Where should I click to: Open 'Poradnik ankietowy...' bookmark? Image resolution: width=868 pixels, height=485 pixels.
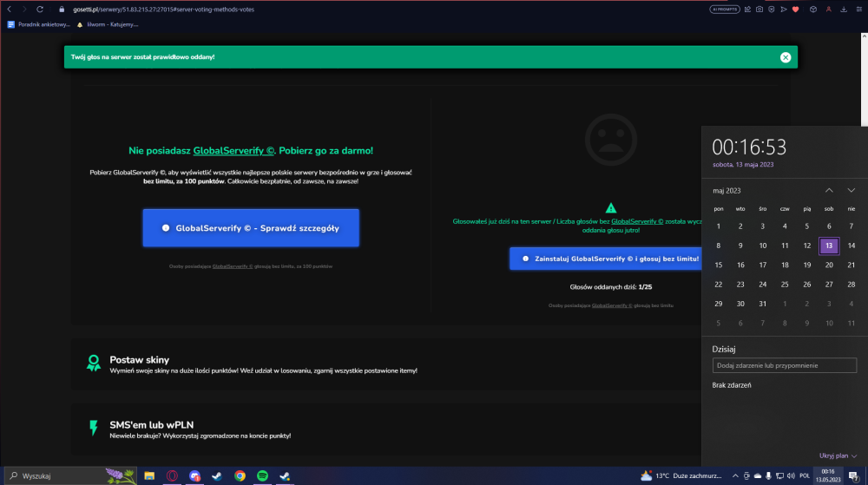pos(39,24)
